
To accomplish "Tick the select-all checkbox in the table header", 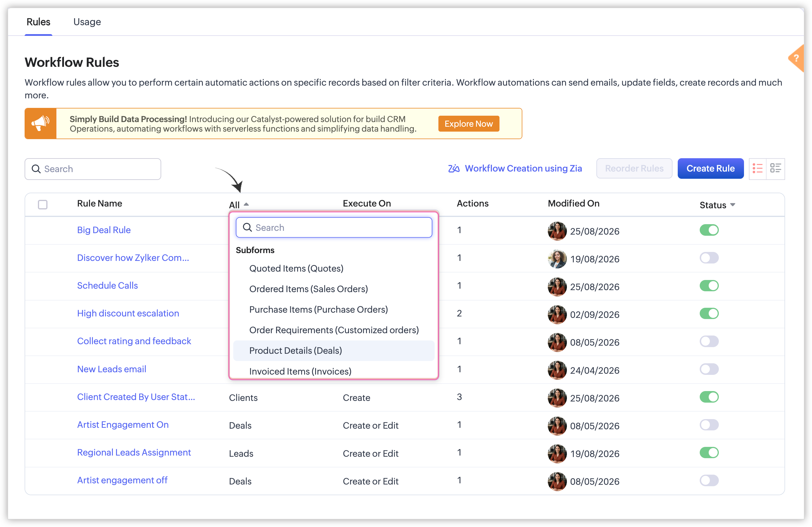I will click(43, 204).
